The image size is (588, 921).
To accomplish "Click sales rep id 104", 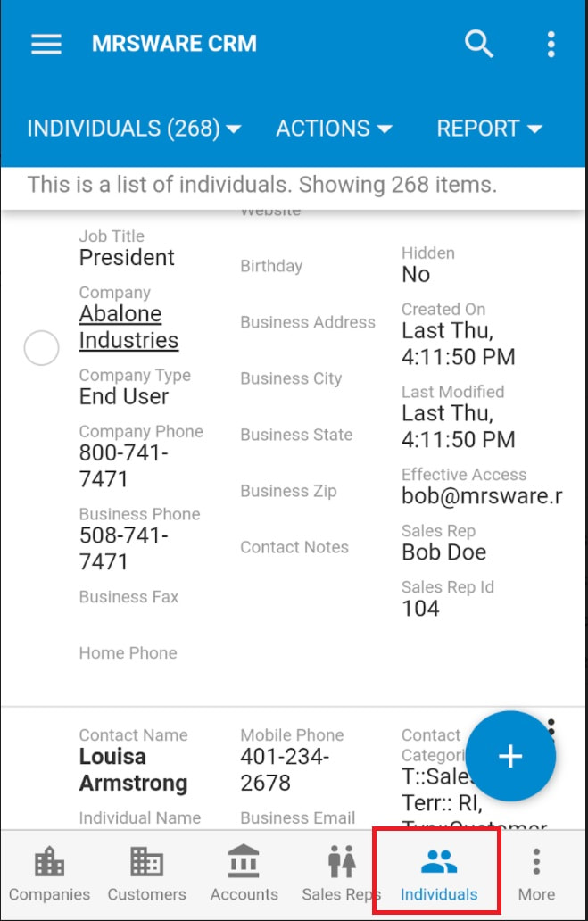I will pos(420,609).
